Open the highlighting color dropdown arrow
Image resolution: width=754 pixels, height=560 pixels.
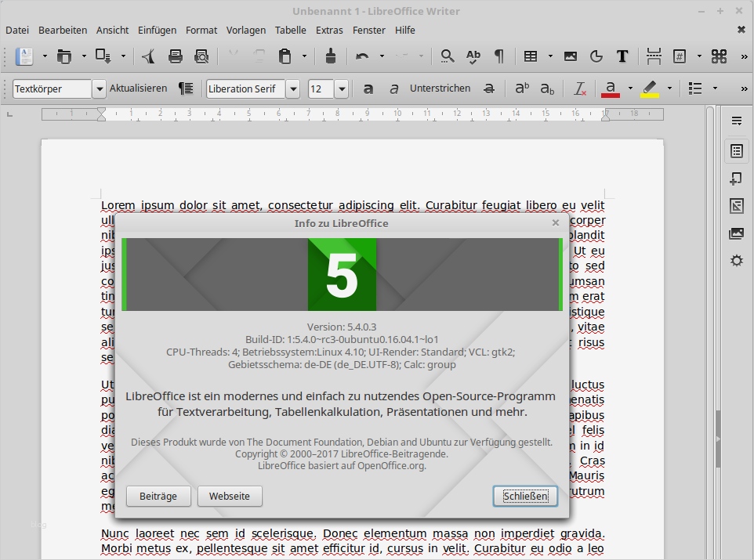coord(670,89)
